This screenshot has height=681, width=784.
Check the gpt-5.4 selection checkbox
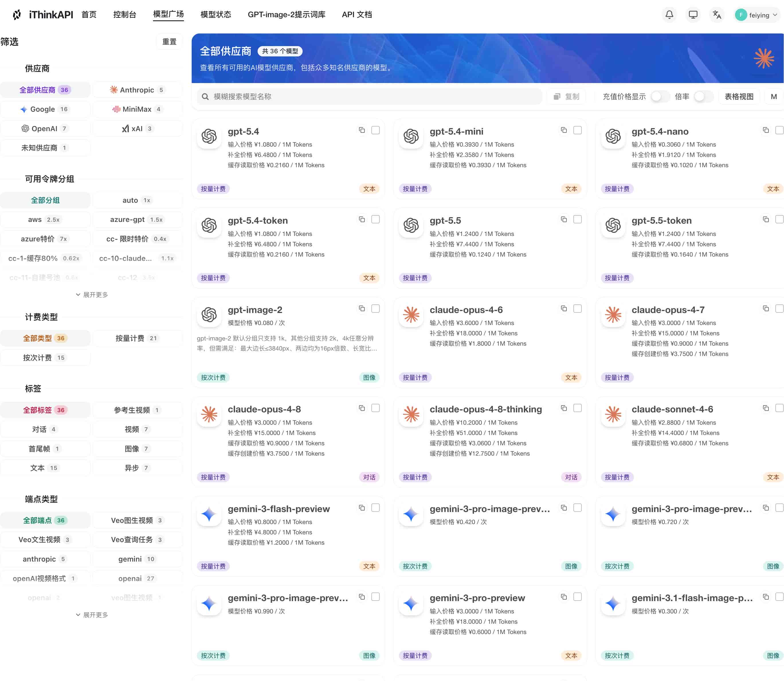(x=375, y=130)
